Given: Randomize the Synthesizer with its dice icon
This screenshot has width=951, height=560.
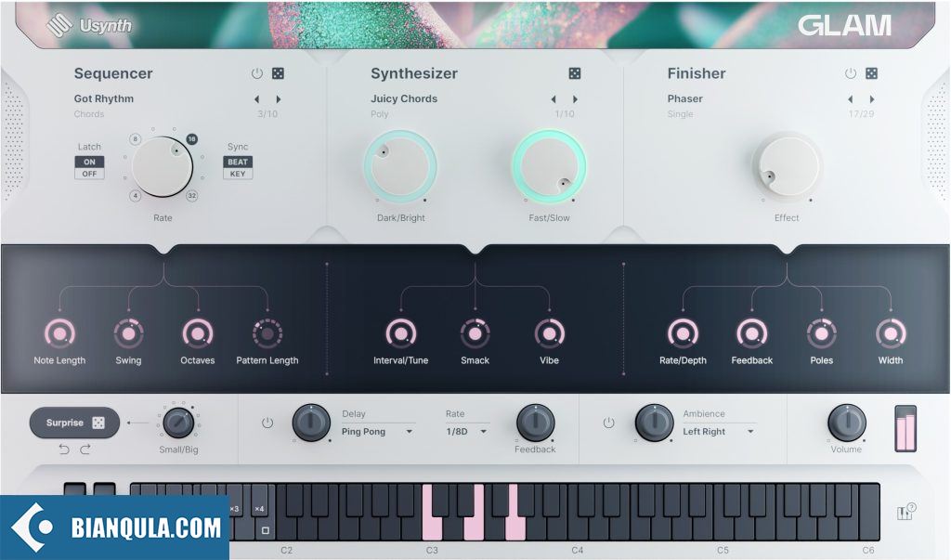Looking at the screenshot, I should 574,73.
